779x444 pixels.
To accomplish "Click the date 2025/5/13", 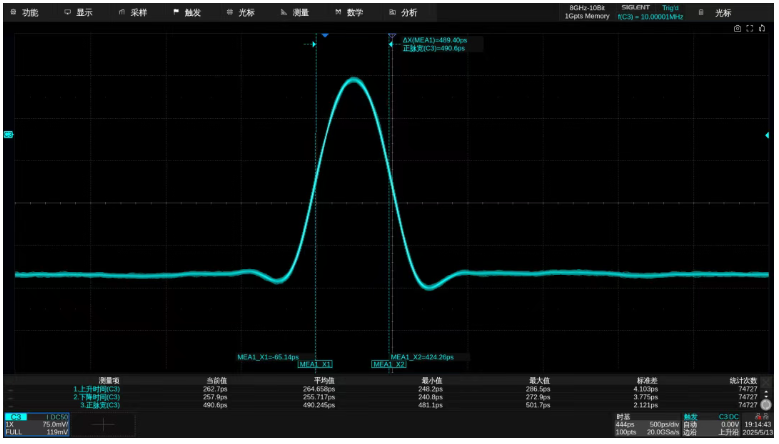I will [x=758, y=433].
